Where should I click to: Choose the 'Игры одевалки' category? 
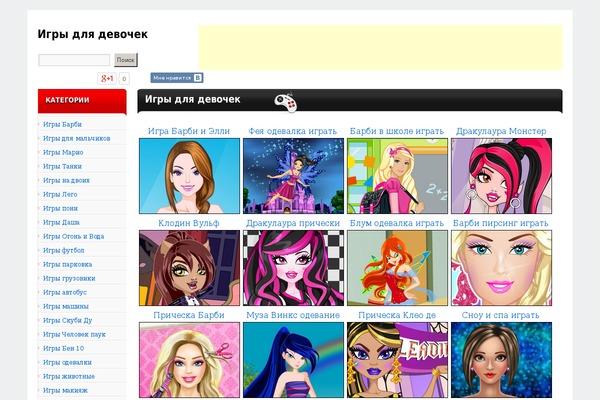(67, 362)
